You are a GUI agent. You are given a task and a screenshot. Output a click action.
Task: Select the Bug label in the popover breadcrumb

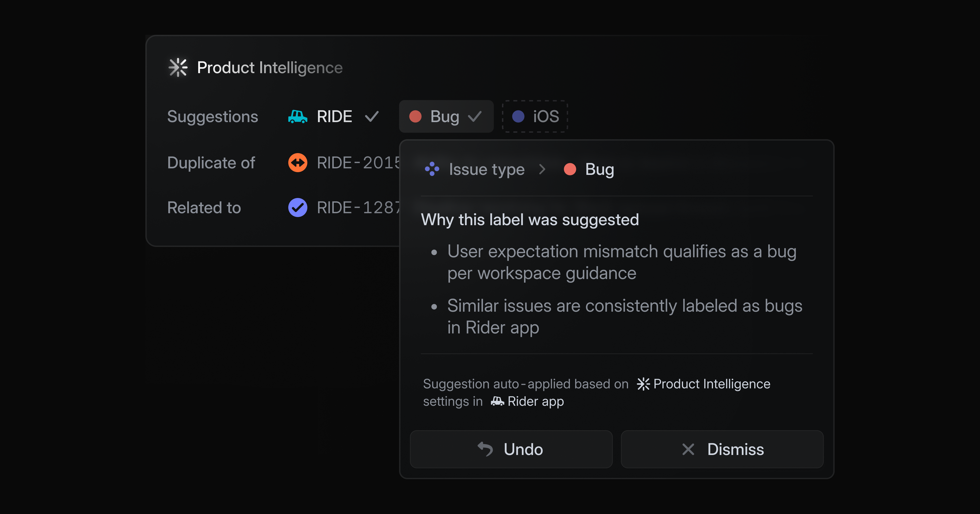tap(599, 169)
